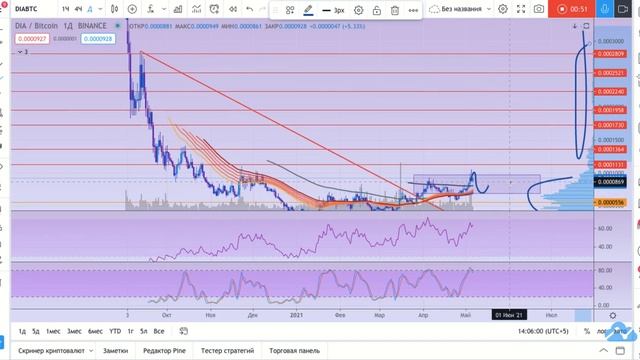Toggle percent scale mode
The height and width of the screenshot is (360, 640).
click(587, 331)
